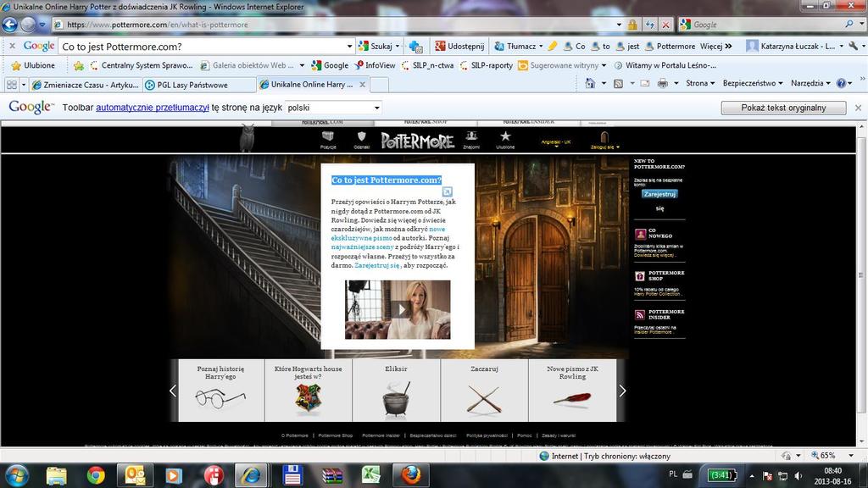
Task: Click the Quick Tabs grid icon
Action: 11,85
